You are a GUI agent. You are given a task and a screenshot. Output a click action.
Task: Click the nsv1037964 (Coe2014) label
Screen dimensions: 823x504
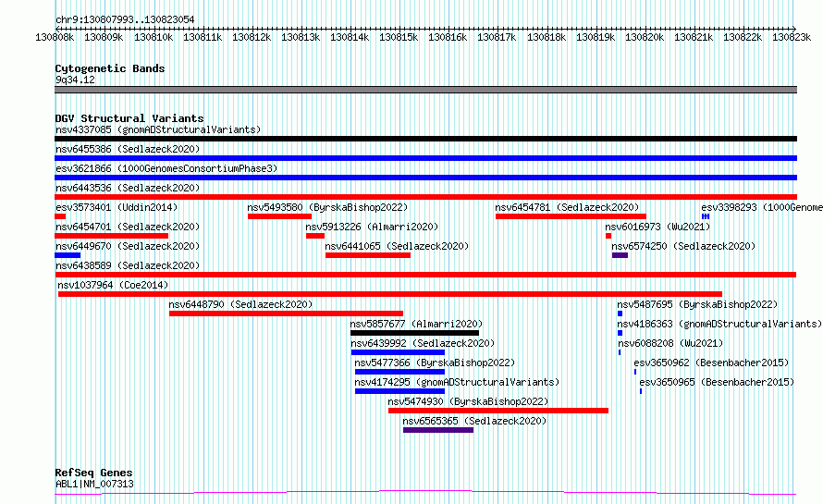point(113,285)
